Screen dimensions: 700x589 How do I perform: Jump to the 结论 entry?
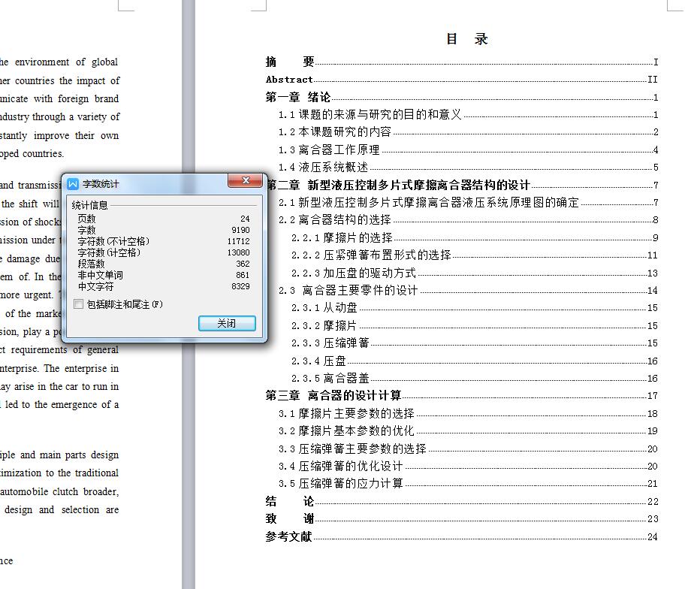tap(289, 501)
